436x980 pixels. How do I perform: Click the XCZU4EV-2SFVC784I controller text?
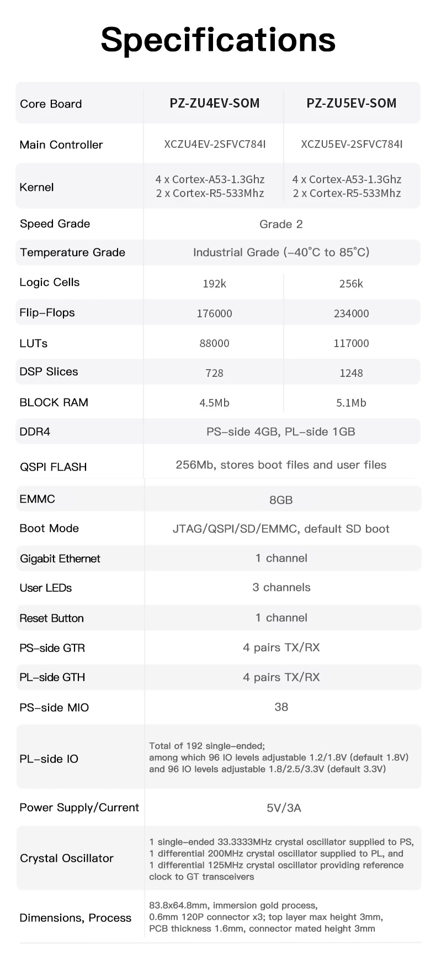[215, 144]
